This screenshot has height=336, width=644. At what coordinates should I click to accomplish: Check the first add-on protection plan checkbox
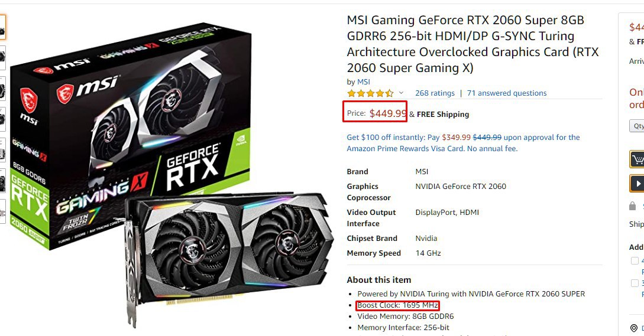635,260
